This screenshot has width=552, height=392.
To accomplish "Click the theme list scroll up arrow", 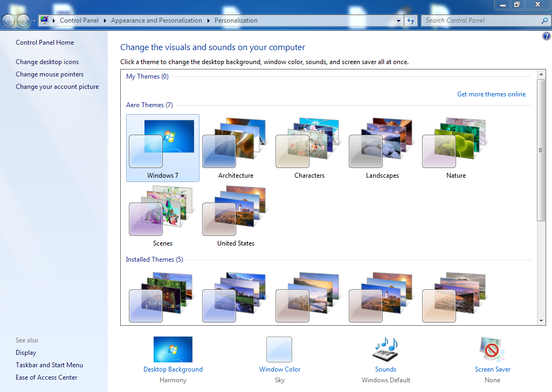I will click(x=541, y=74).
